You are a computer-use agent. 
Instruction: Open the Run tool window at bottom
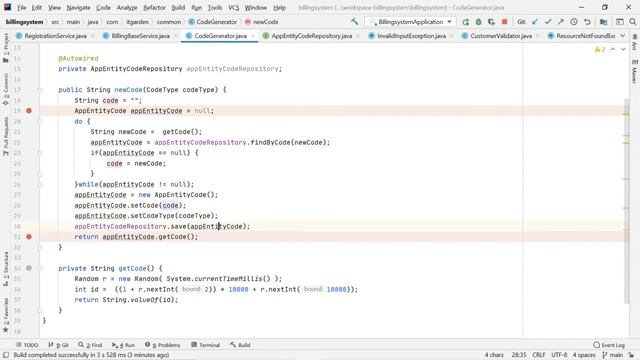[x=123, y=345]
